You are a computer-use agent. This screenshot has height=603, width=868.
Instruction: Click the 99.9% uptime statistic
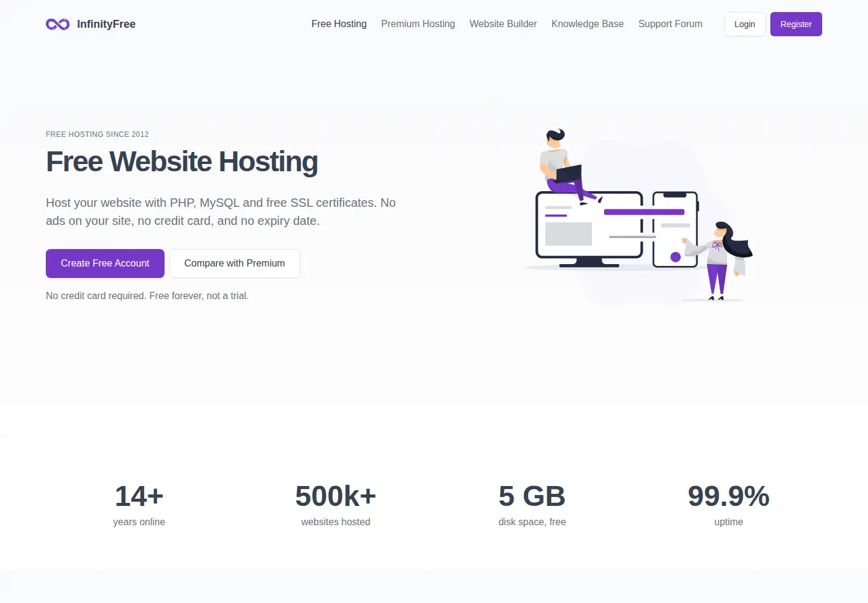(x=729, y=505)
